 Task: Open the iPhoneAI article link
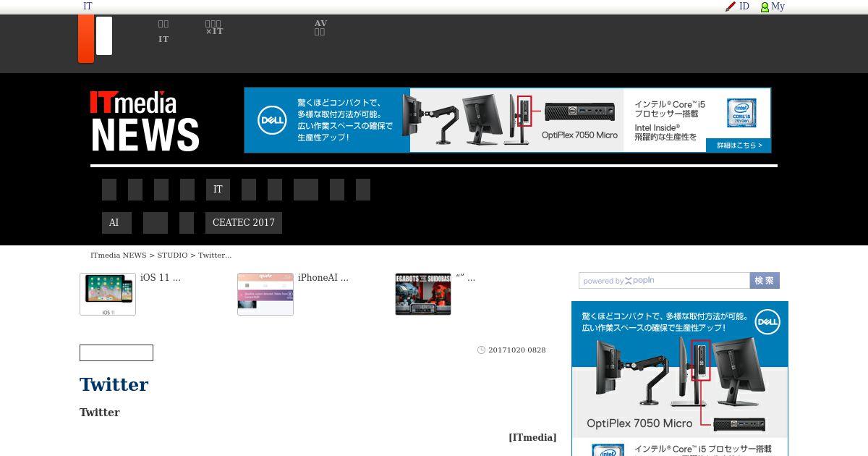[323, 278]
